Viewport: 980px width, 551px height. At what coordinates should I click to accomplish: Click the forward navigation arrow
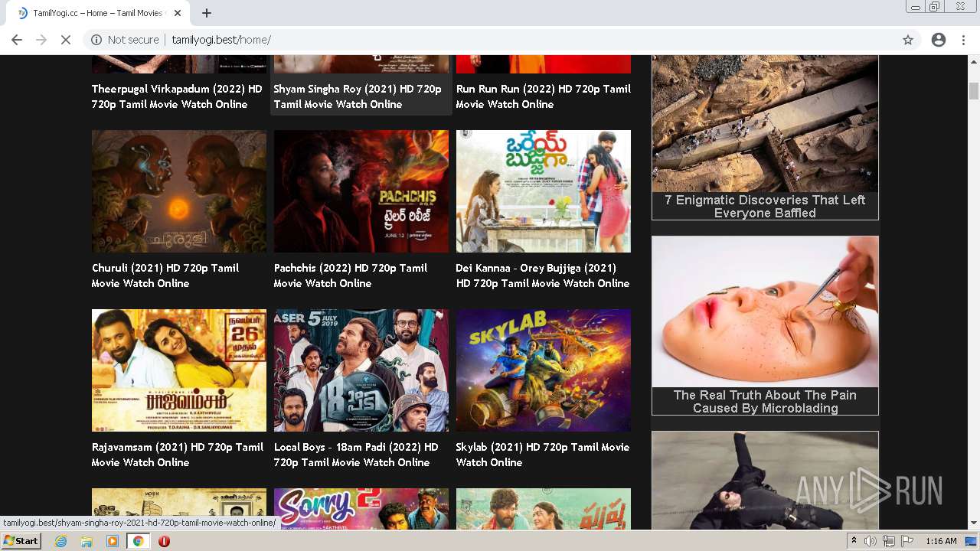tap(41, 40)
